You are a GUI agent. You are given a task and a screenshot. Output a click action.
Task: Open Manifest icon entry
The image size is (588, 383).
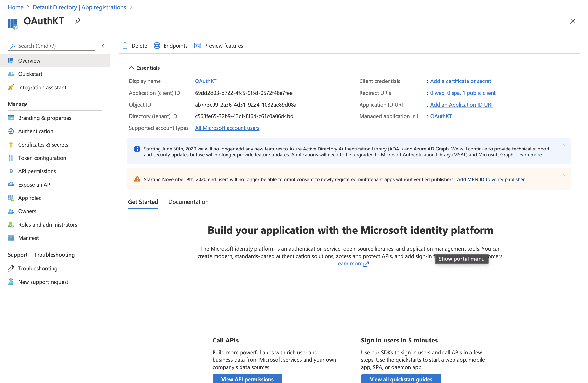pyautogui.click(x=11, y=238)
